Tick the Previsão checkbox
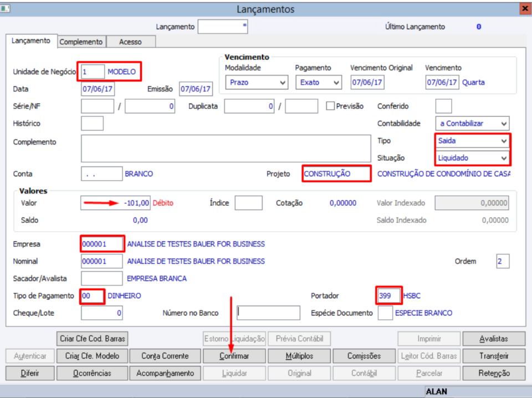This screenshot has width=532, height=398. tap(330, 106)
